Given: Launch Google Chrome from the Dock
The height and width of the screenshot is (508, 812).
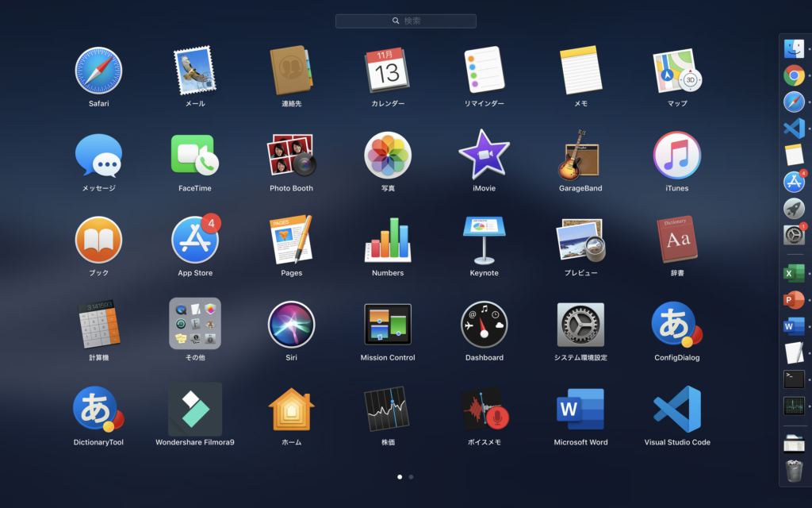Looking at the screenshot, I should 794,75.
